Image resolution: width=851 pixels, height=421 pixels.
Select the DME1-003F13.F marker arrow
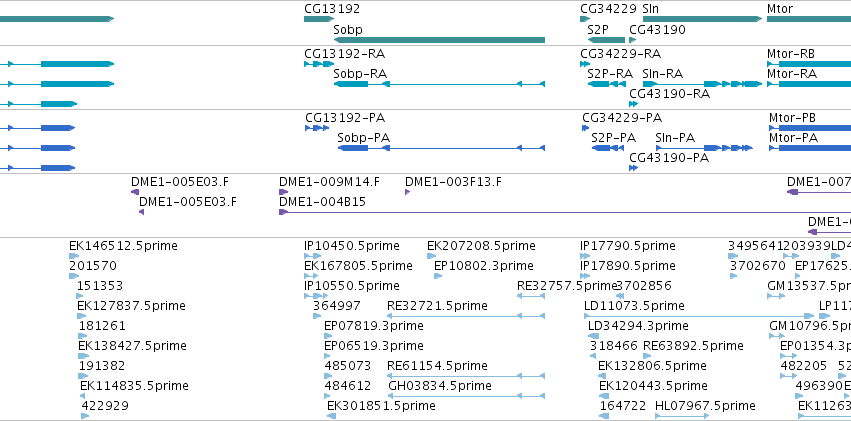click(x=408, y=192)
